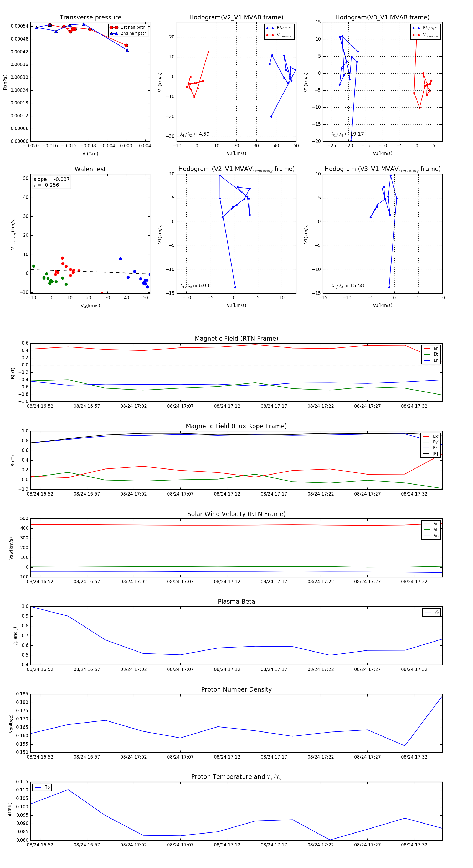Image resolution: width=473 pixels, height=868 pixels.
Task: Click 'V_A(km/s)' axis label in WalenTest
Action: click(x=90, y=306)
